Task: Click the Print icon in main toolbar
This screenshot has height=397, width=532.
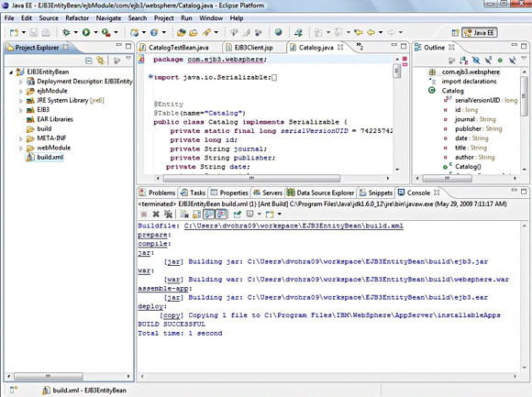Action: pyautogui.click(x=46, y=32)
